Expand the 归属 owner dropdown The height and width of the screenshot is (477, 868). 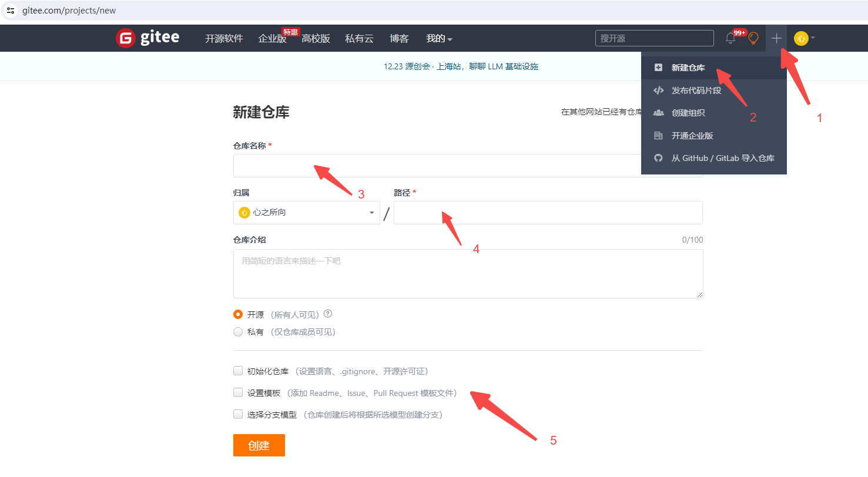point(307,213)
